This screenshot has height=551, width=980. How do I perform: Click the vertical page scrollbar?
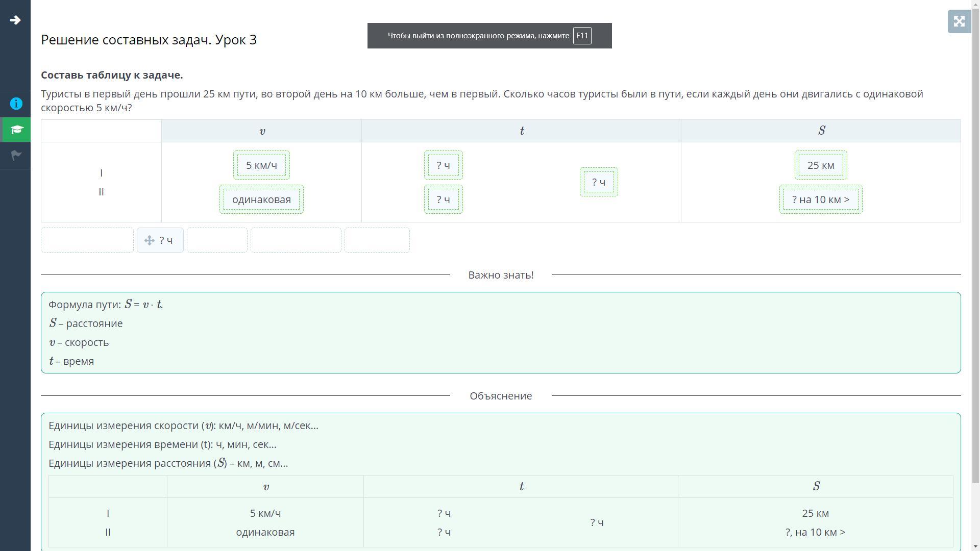975,255
